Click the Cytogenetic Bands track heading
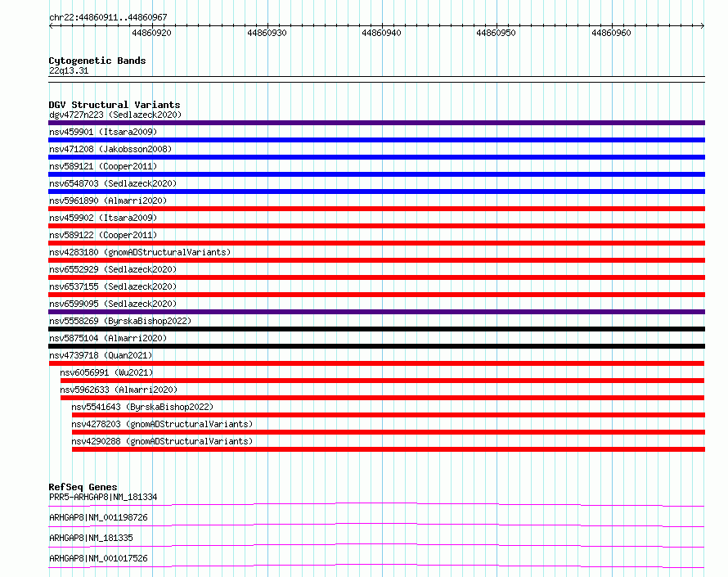 [97, 61]
